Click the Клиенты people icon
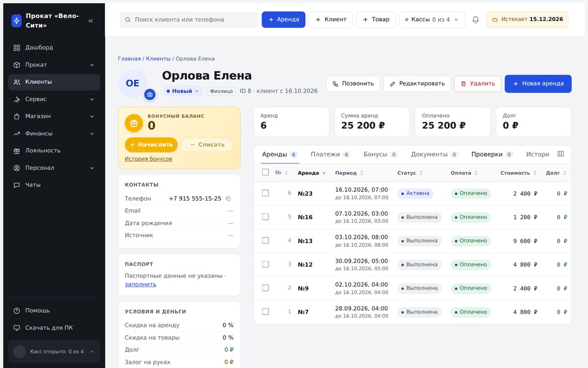588x368 pixels. [17, 82]
